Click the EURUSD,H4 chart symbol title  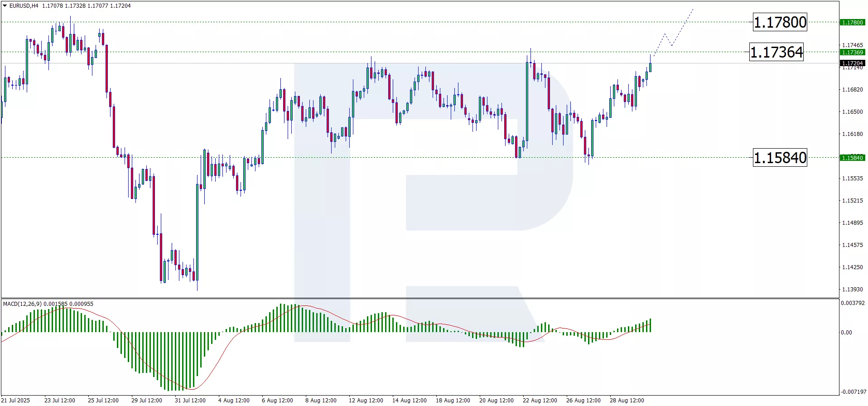24,6
